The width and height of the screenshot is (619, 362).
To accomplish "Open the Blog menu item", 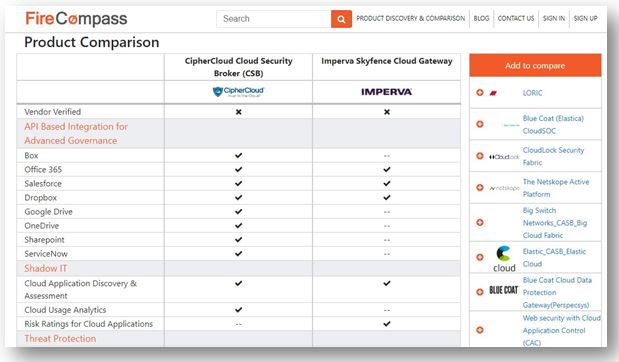I will [x=481, y=18].
